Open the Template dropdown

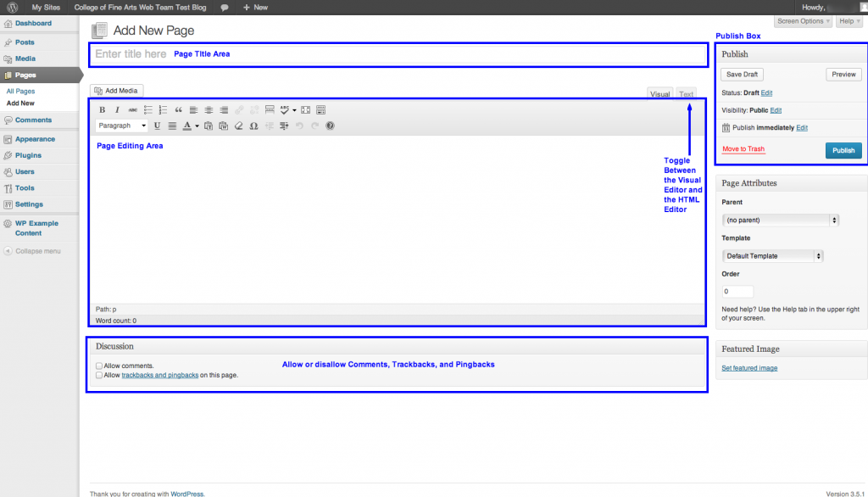coord(772,255)
